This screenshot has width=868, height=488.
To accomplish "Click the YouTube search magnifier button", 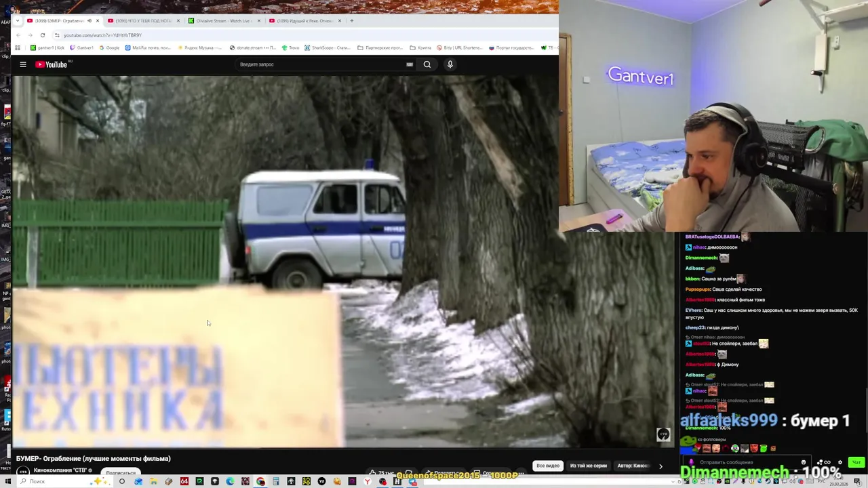I will (427, 64).
